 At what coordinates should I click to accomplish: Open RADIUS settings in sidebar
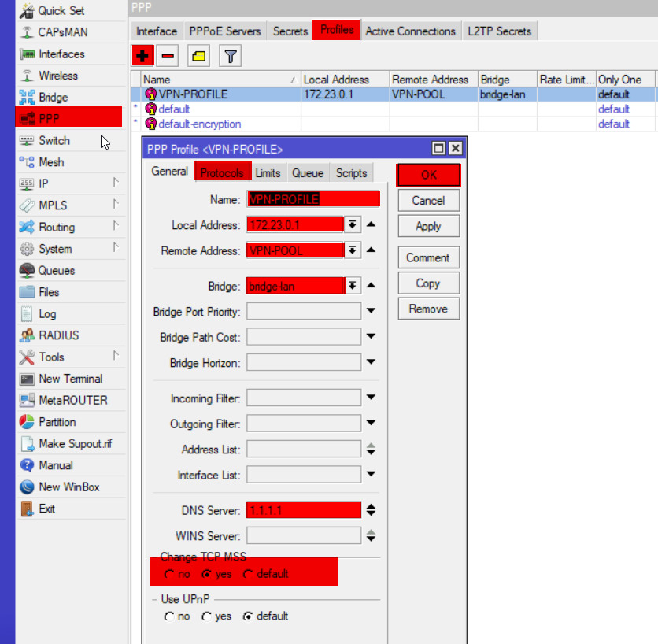point(59,335)
